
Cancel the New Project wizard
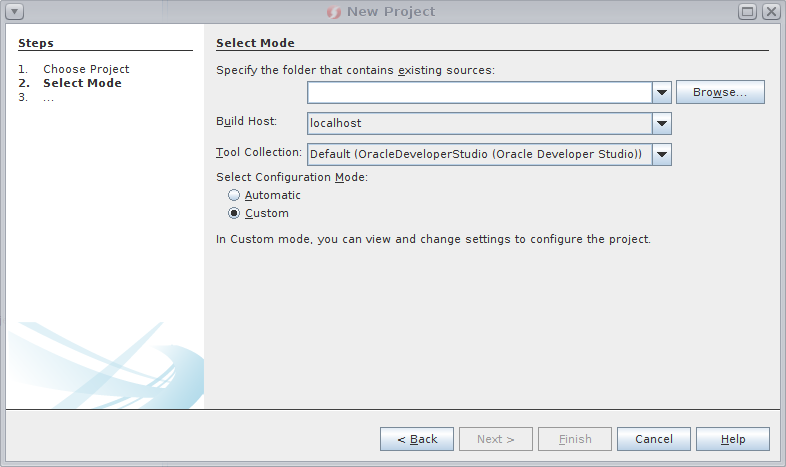tap(654, 439)
